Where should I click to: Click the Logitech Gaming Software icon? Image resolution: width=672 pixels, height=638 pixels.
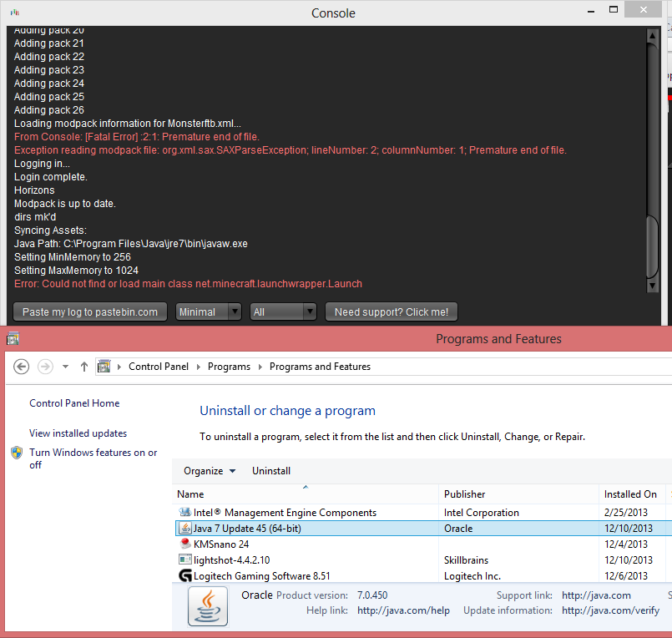[185, 575]
